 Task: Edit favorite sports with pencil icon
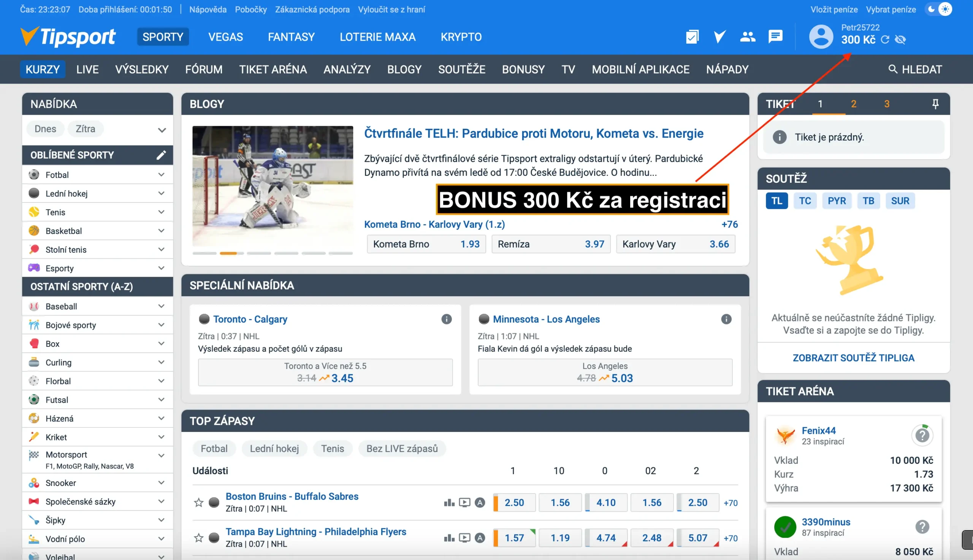(x=161, y=155)
